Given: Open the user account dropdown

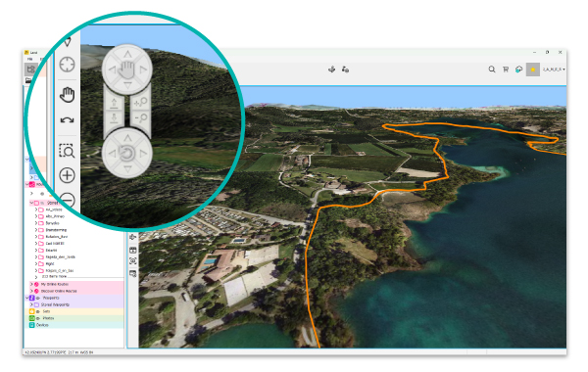Looking at the screenshot, I should (554, 70).
